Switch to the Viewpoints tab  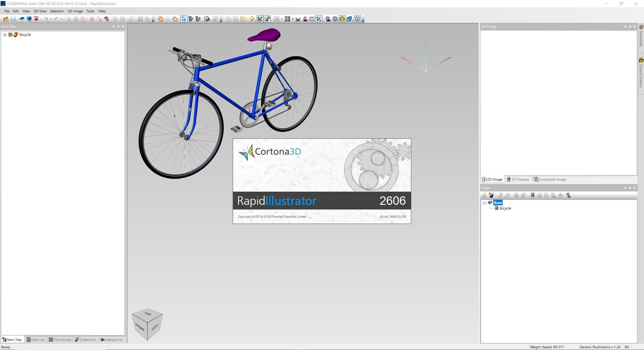click(x=112, y=340)
